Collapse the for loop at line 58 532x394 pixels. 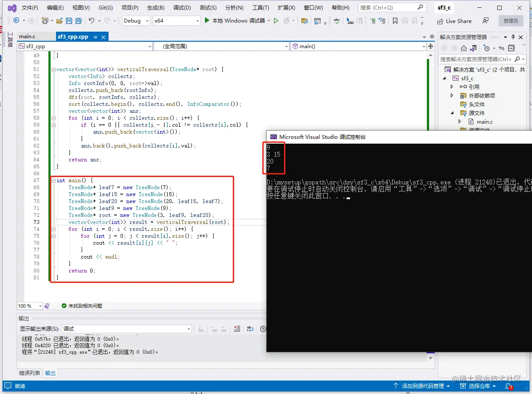tap(53, 118)
